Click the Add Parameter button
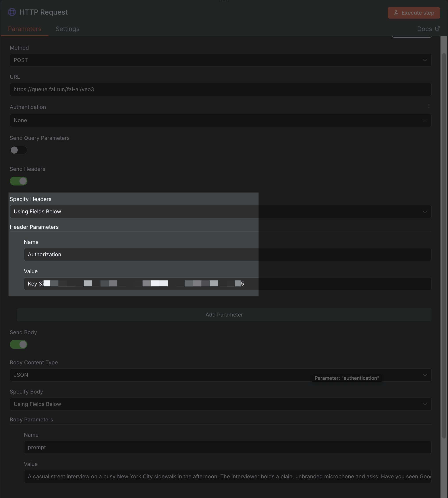The height and width of the screenshot is (498, 448). 224,315
